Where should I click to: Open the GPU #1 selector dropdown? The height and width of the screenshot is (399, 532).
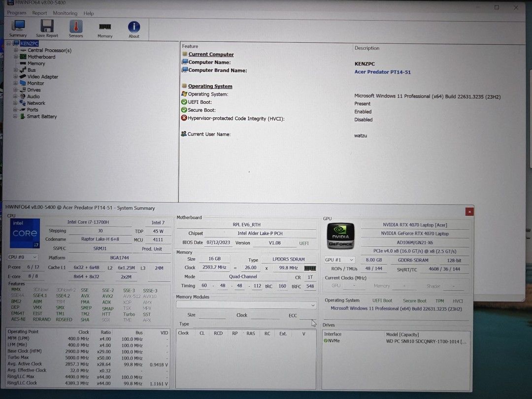[339, 260]
